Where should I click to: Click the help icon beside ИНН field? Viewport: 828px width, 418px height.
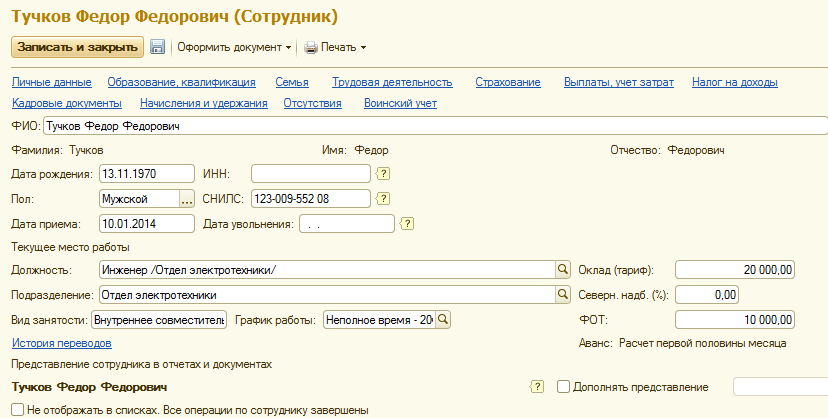pos(383,173)
